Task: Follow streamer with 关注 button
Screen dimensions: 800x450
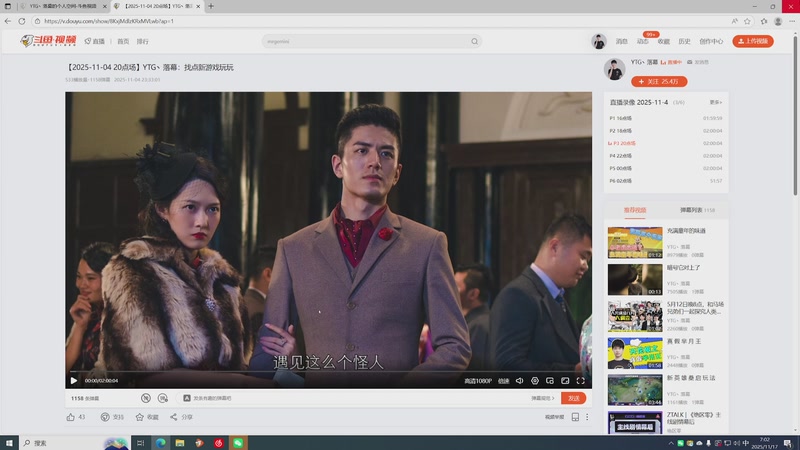Action: pyautogui.click(x=659, y=82)
